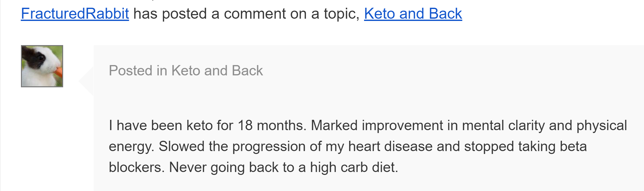Click the phrase 'high carb diet'
Image resolution: width=644 pixels, height=191 pixels.
353,167
